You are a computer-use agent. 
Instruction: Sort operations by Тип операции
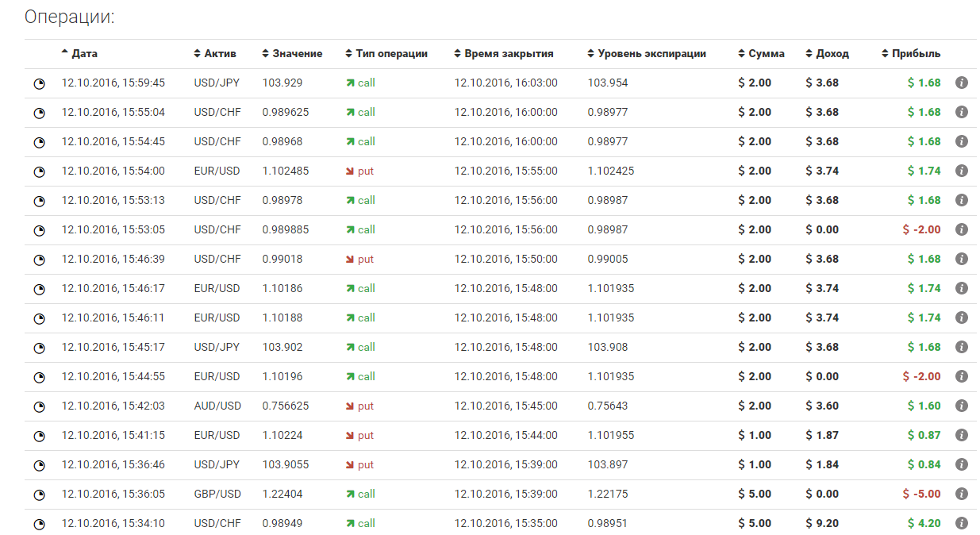(x=391, y=54)
